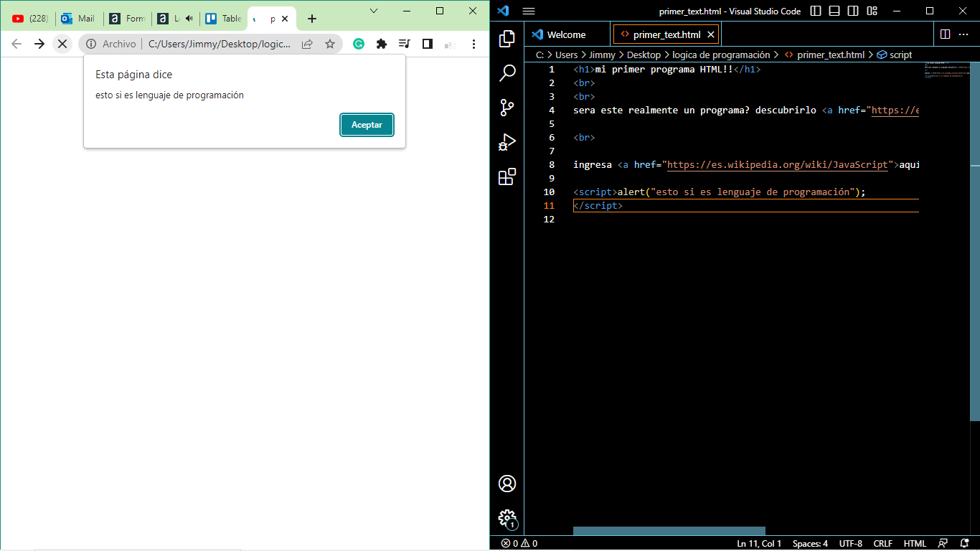Show errors and warnings in status bar
Viewport: 980px width, 551px height.
[x=519, y=544]
